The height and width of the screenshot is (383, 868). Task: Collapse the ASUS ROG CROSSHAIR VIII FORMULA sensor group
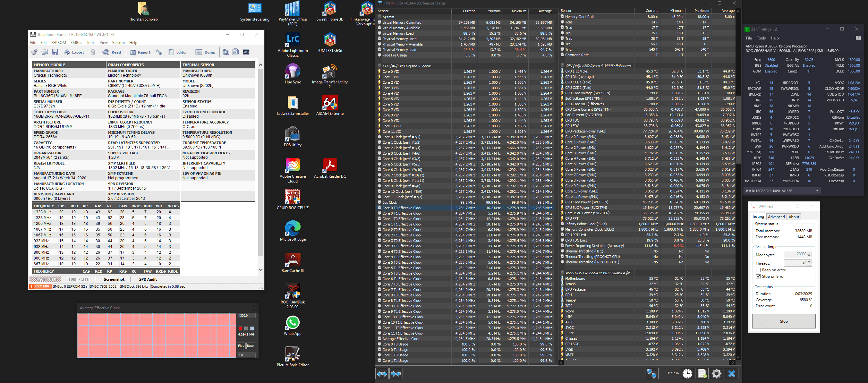click(x=562, y=273)
